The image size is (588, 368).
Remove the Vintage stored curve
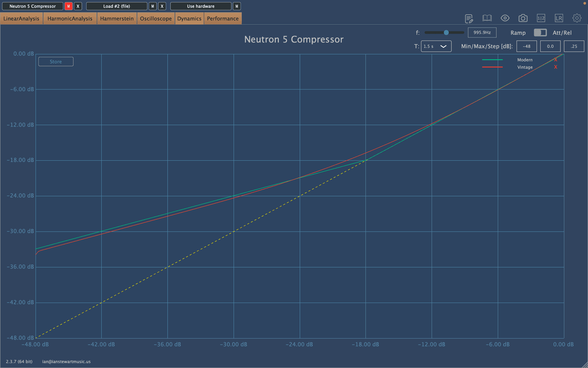tap(556, 67)
